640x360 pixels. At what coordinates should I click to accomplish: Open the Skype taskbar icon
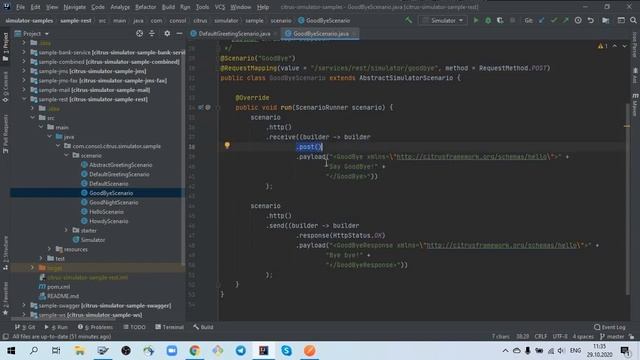pyautogui.click(x=287, y=351)
